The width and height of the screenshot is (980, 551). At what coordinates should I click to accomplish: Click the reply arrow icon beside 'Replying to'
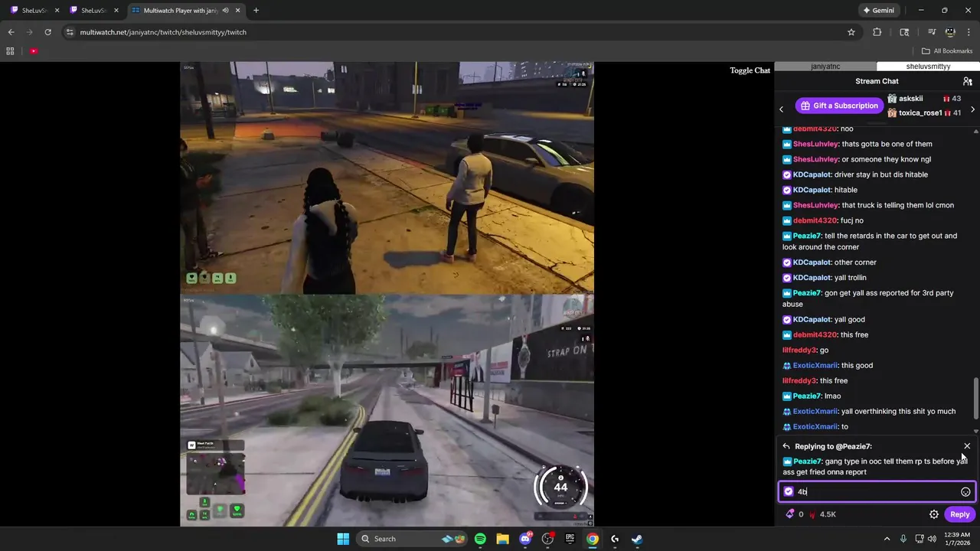click(x=786, y=446)
